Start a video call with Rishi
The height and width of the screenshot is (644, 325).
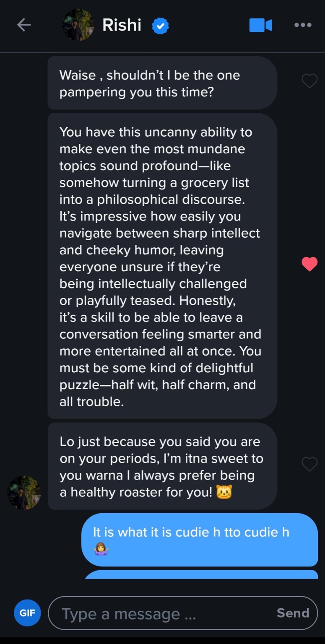(260, 25)
